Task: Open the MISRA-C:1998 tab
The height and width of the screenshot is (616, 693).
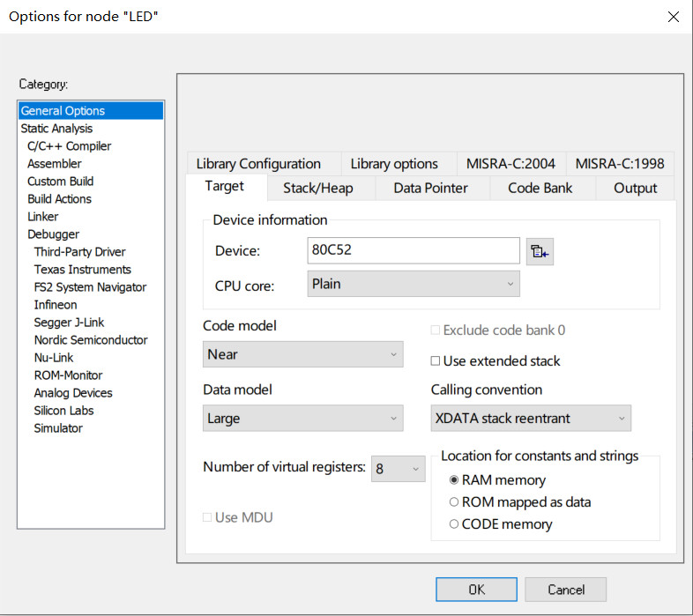Action: [x=620, y=164]
